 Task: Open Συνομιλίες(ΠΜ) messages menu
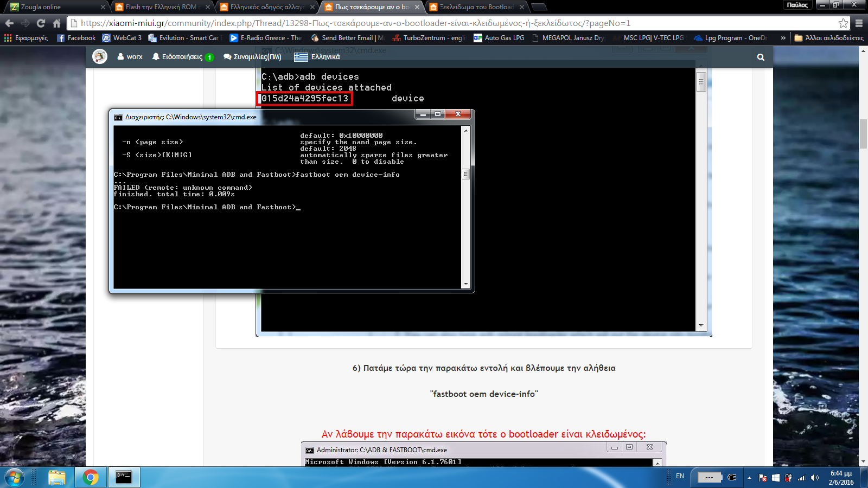pos(252,57)
